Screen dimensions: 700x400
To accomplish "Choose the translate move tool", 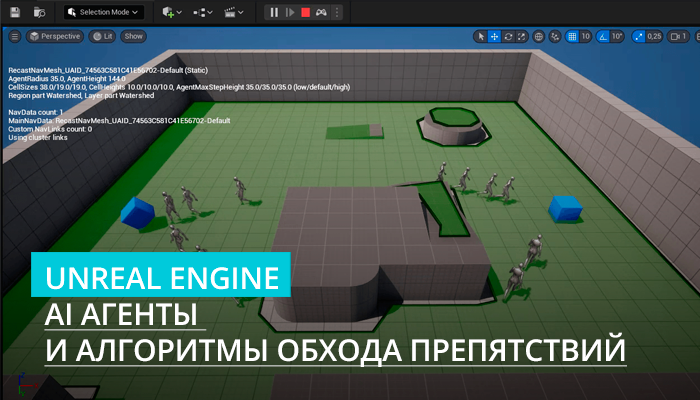I will (x=494, y=37).
